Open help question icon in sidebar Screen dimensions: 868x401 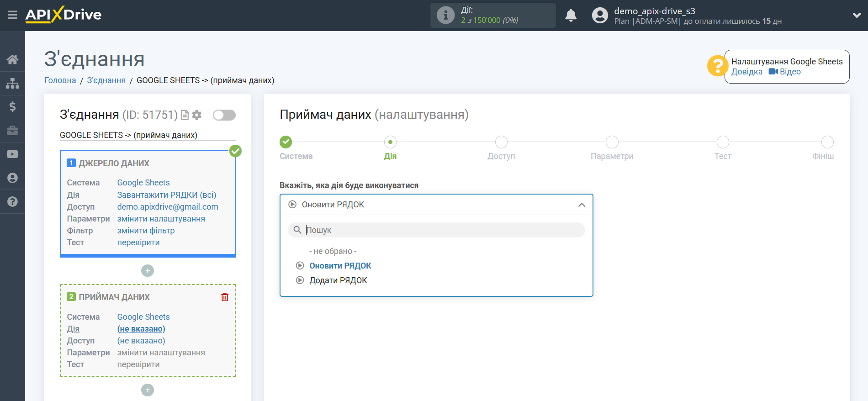[x=12, y=201]
